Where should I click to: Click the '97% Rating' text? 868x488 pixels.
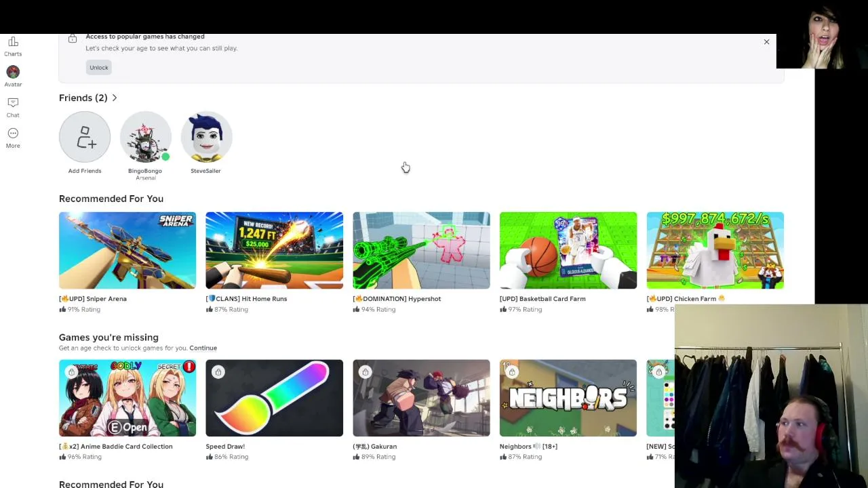pos(526,310)
